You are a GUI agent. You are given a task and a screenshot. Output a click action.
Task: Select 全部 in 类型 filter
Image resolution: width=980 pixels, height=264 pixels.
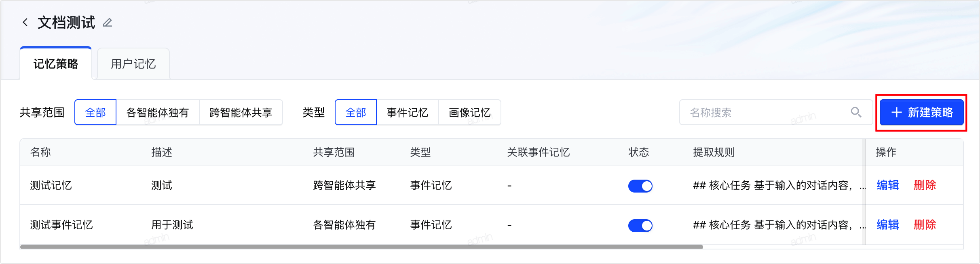coord(356,112)
